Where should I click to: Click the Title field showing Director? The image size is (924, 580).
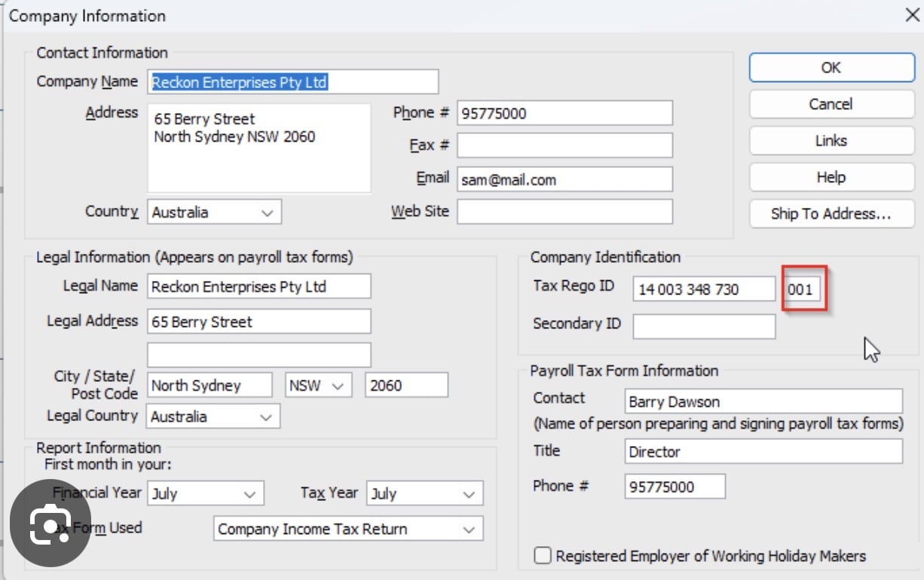pos(763,452)
